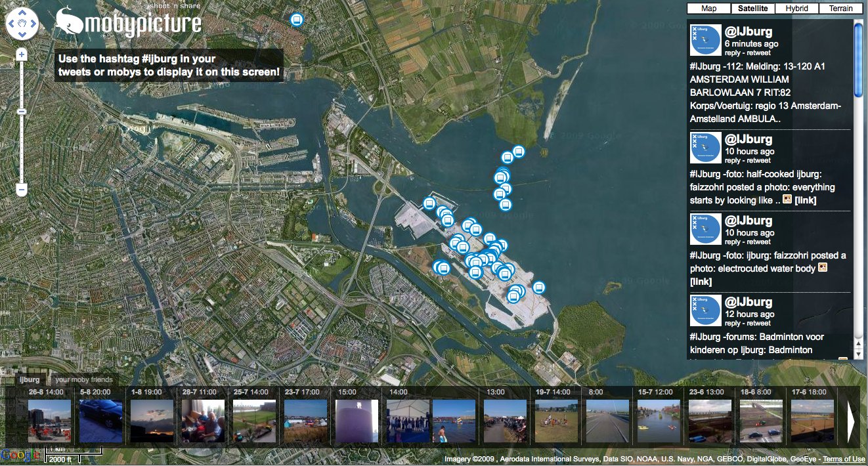Click @IJburg avatar in 6 minutes ago tweet
The width and height of the screenshot is (868, 466).
click(705, 40)
